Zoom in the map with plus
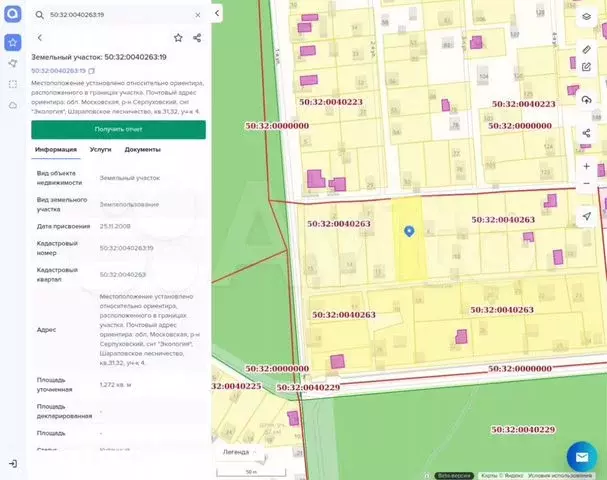Image resolution: width=607 pixels, height=480 pixels. pyautogui.click(x=586, y=166)
